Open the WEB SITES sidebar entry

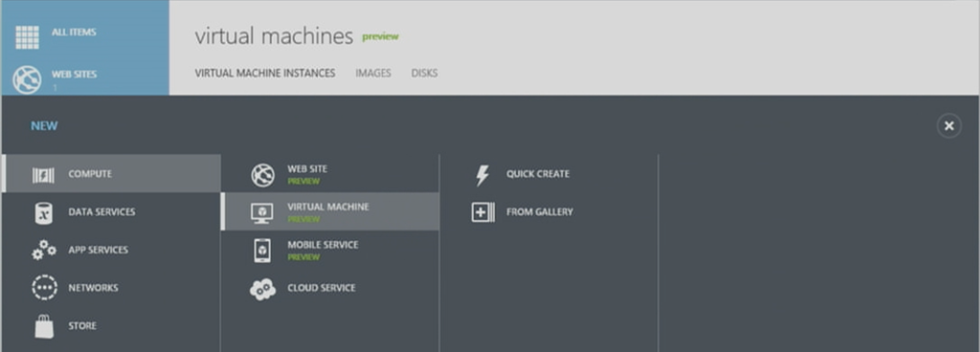click(x=74, y=75)
